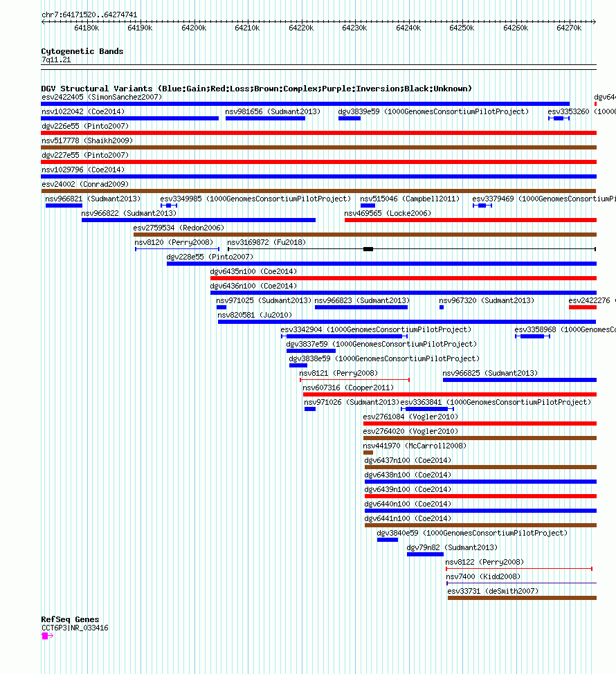The width and height of the screenshot is (616, 674).
Task: Open esv2764020 (Vogler2010) label
Action: pos(410,432)
